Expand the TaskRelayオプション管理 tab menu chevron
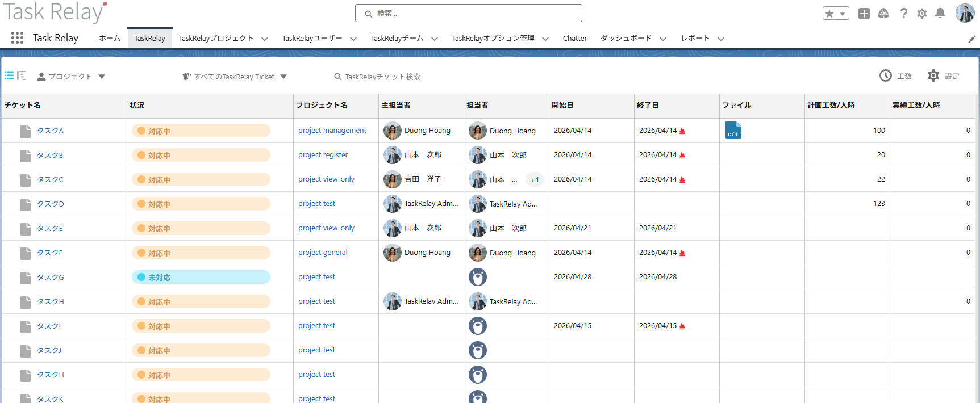The height and width of the screenshot is (403, 980). [545, 39]
